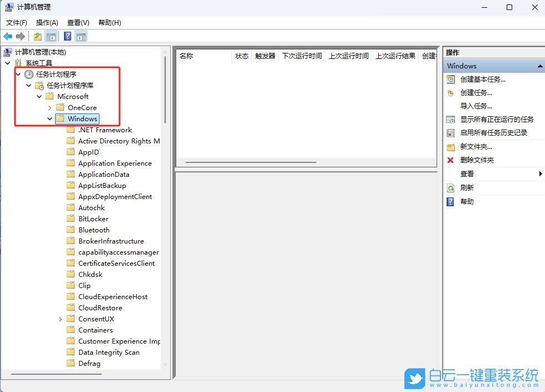Viewport: 545px width, 392px height.
Task: Open the 查看(V) menu
Action: coord(77,23)
